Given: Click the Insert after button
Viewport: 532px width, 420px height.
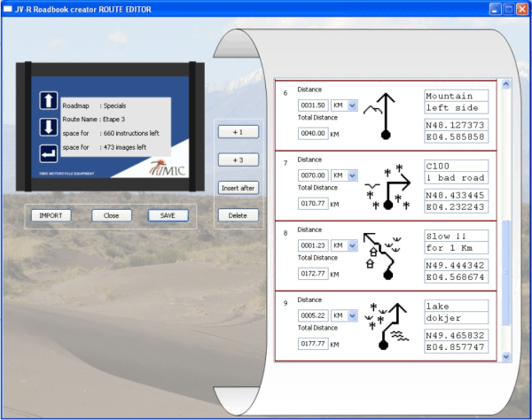Looking at the screenshot, I should point(238,187).
